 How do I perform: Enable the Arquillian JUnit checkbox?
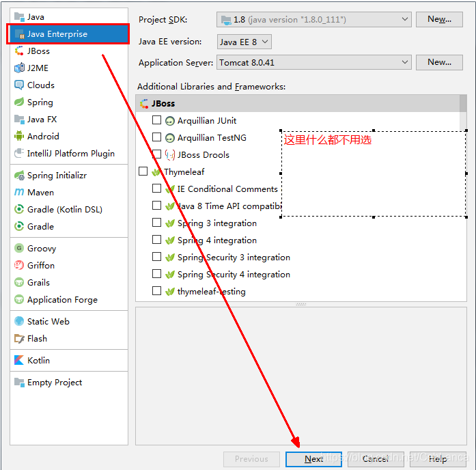[x=156, y=120]
